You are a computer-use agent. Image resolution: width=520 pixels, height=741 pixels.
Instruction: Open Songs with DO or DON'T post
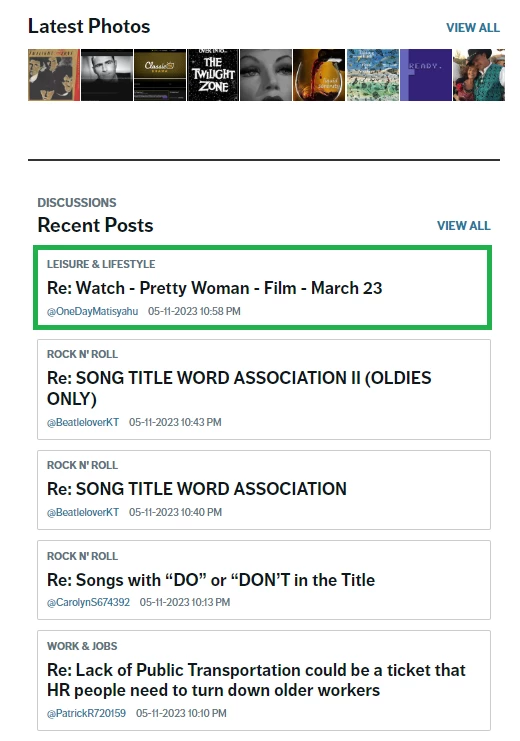(211, 580)
